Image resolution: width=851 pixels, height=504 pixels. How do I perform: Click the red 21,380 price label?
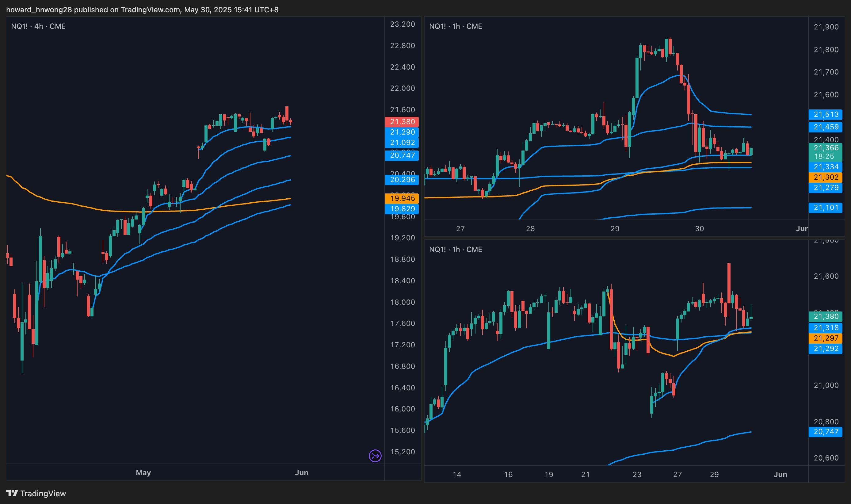402,122
